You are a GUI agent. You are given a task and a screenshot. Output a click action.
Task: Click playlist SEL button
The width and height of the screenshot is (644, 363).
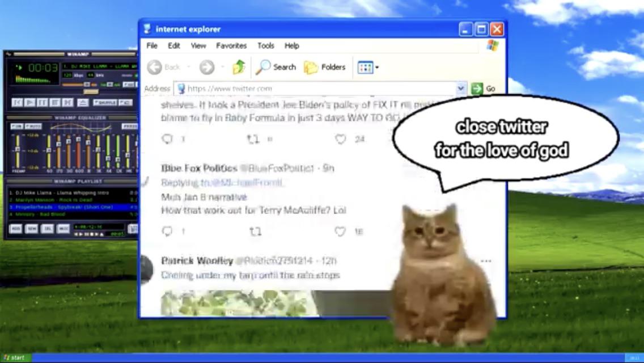coord(47,229)
